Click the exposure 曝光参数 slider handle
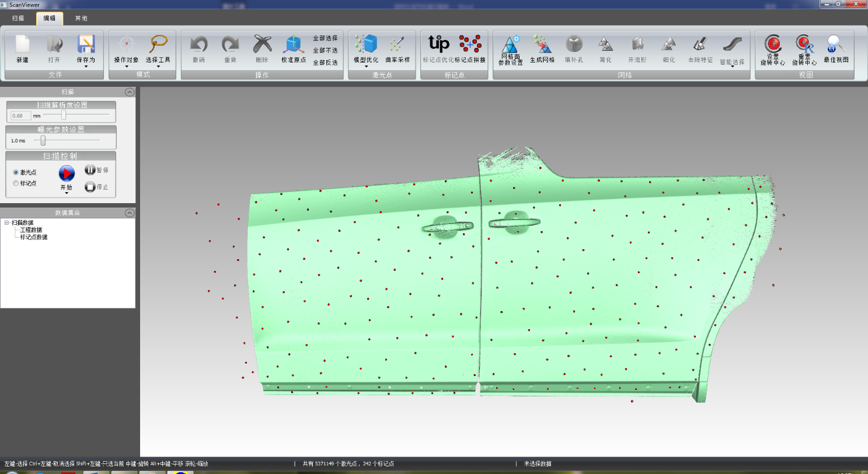The image size is (868, 474). click(x=43, y=141)
